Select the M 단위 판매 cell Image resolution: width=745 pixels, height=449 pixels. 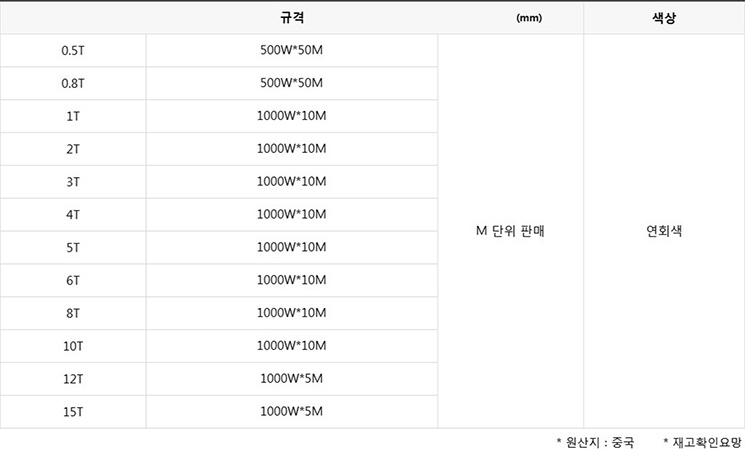click(x=510, y=231)
